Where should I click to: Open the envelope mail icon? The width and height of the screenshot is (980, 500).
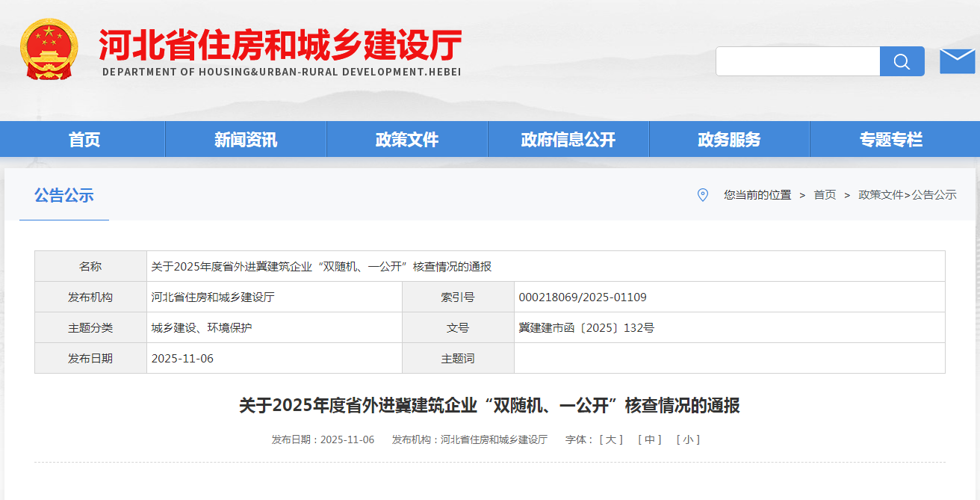[957, 61]
